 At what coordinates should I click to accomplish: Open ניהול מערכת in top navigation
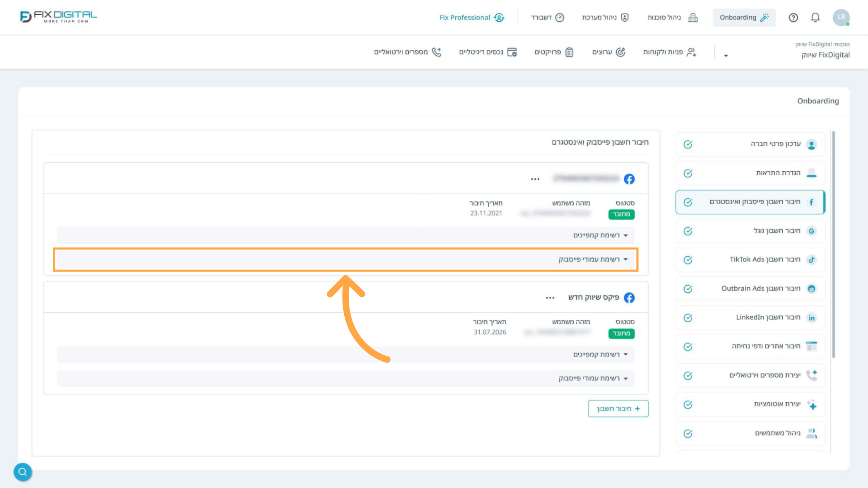tap(605, 17)
